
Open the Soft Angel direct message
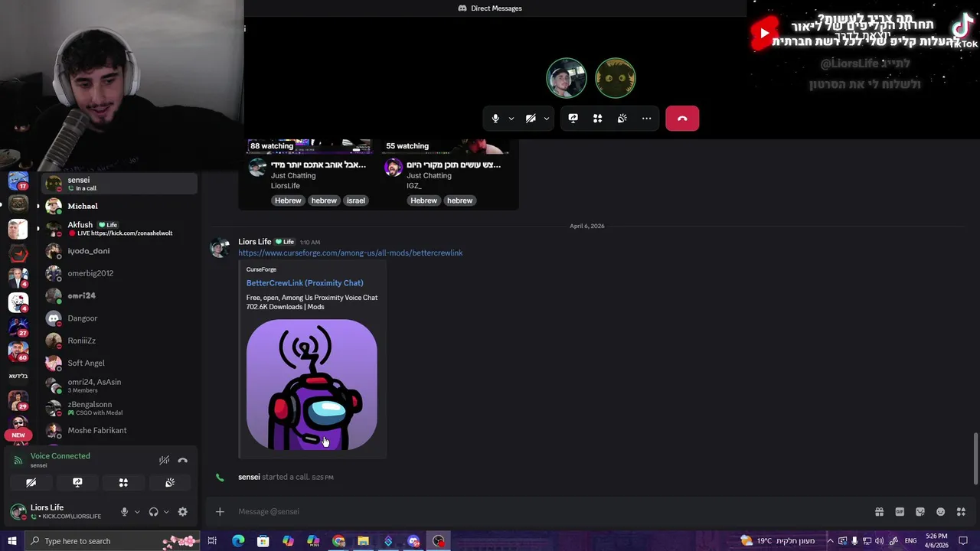point(119,363)
